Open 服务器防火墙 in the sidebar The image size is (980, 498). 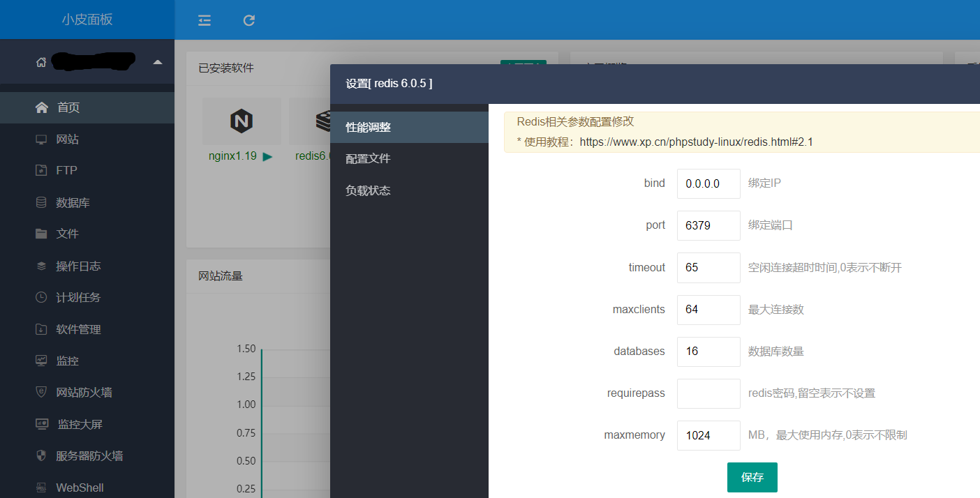coord(87,456)
